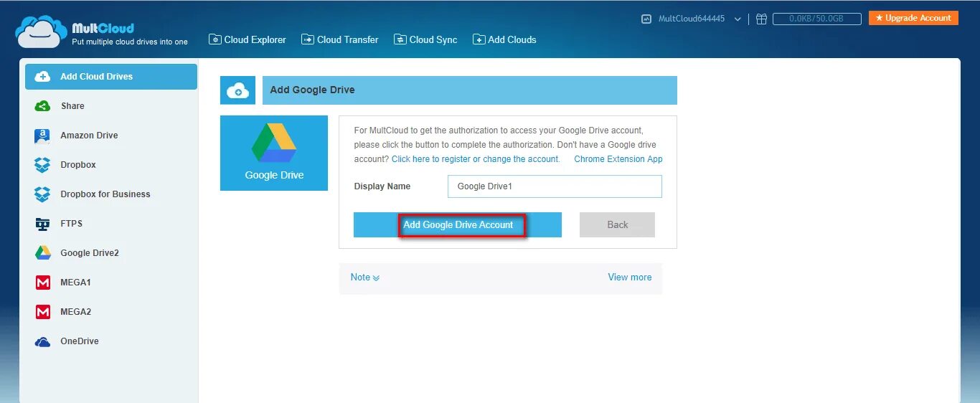This screenshot has width=980, height=403.
Task: Click the Dropbox icon in sidebar
Action: 43,165
